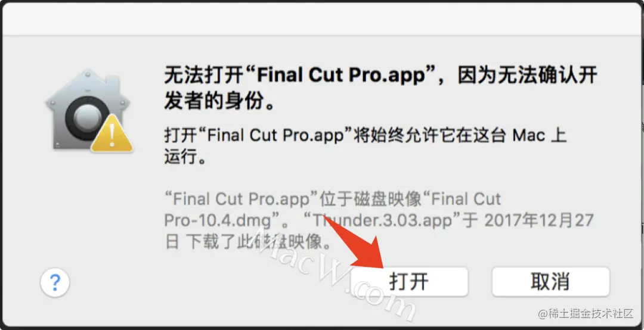The image size is (644, 330).
Task: Click the bold text 发者的身份
Action: (213, 101)
